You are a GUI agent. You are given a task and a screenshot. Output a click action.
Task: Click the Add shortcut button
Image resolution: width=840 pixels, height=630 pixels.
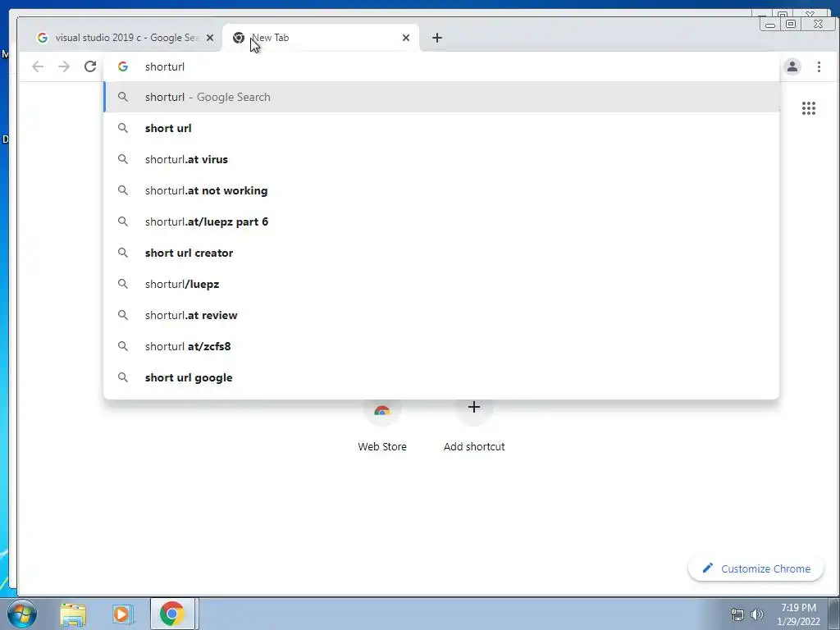pyautogui.click(x=474, y=426)
